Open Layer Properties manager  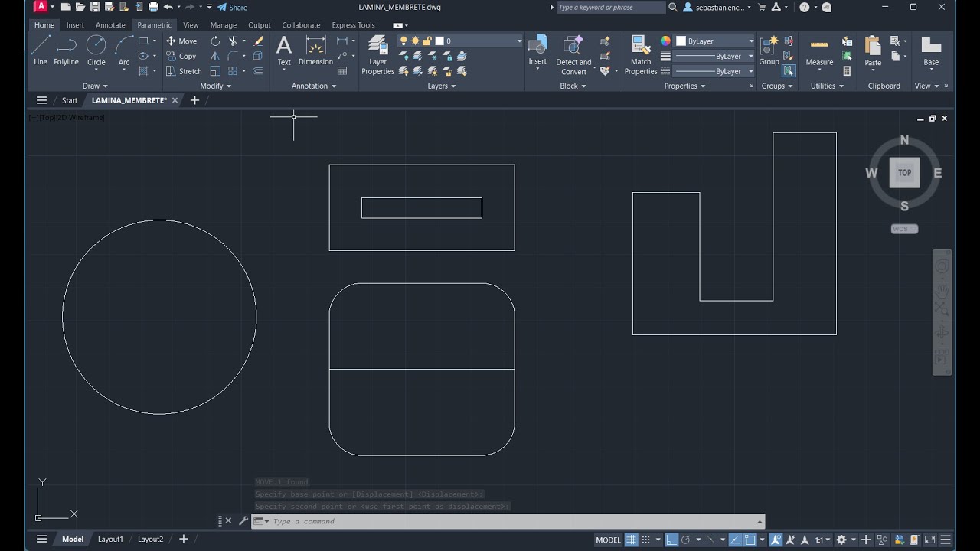(x=378, y=55)
